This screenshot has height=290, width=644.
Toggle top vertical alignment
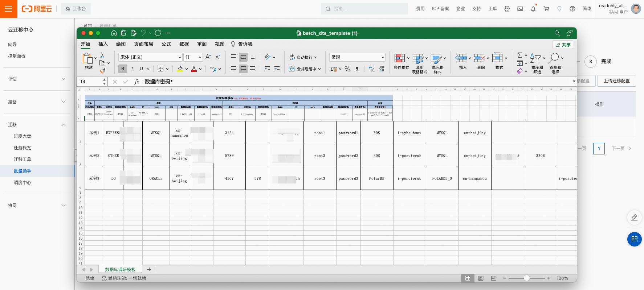[x=234, y=57]
